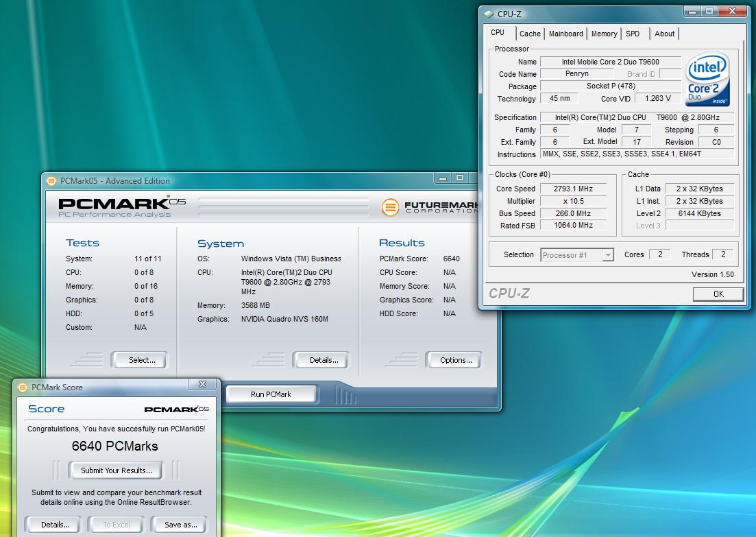Click the Specification field in CPU-Z
This screenshot has height=537, width=756.
637,117
